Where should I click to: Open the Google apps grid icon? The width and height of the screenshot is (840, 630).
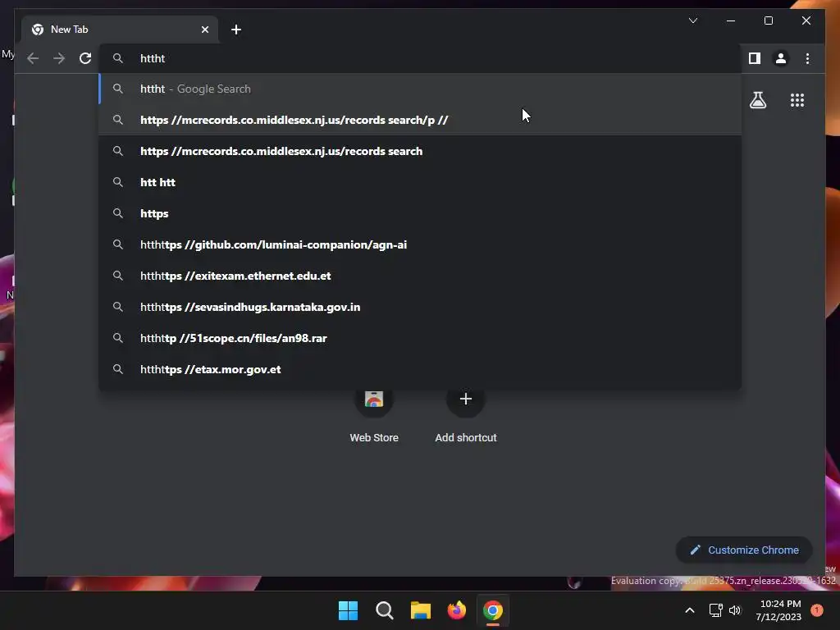pos(797,100)
